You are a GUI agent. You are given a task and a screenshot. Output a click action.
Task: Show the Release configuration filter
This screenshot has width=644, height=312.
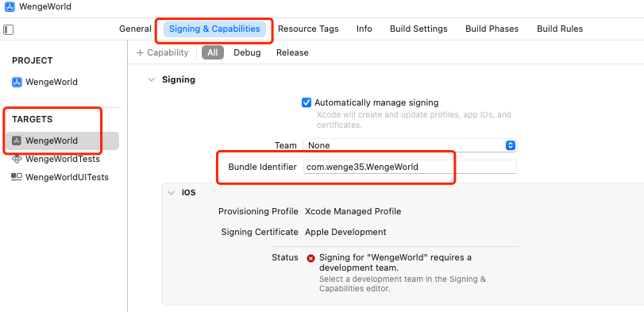292,52
